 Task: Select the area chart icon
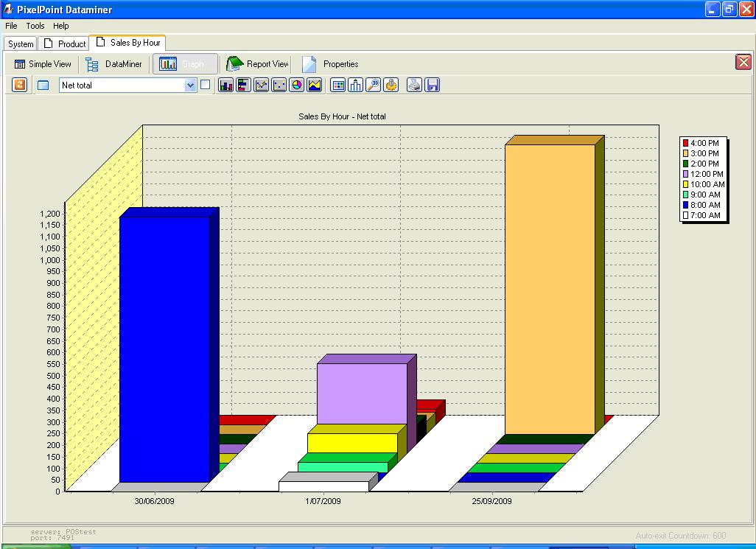315,85
